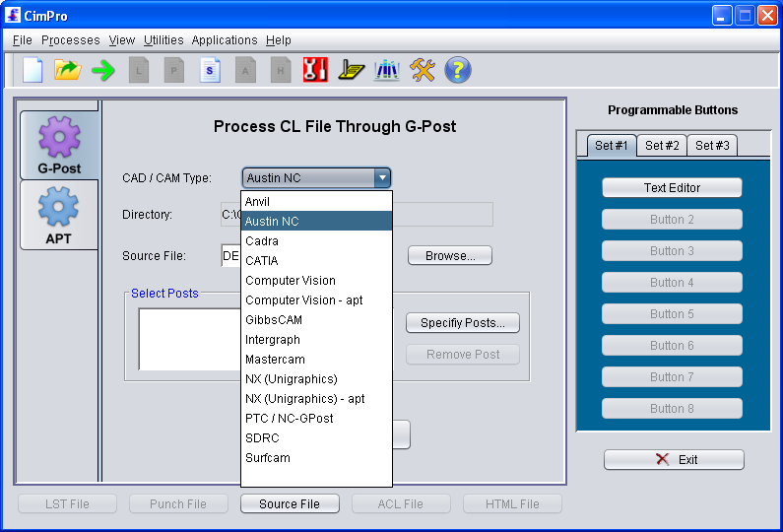Open file using the folder arrow icon
The width and height of the screenshot is (783, 532).
67,70
